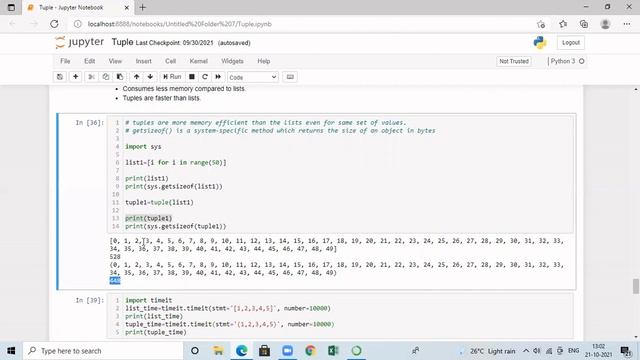Click the Python 3 kernel indicator circle
640x360 pixels.
click(582, 61)
